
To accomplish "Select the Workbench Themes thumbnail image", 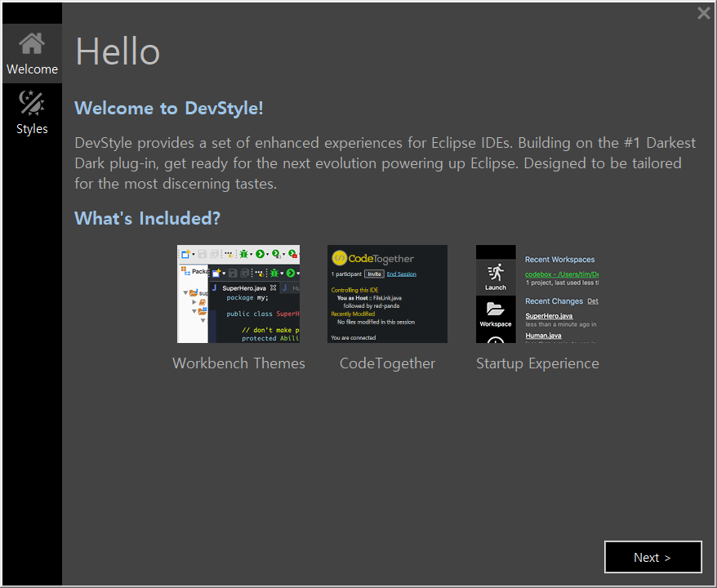I will point(238,293).
